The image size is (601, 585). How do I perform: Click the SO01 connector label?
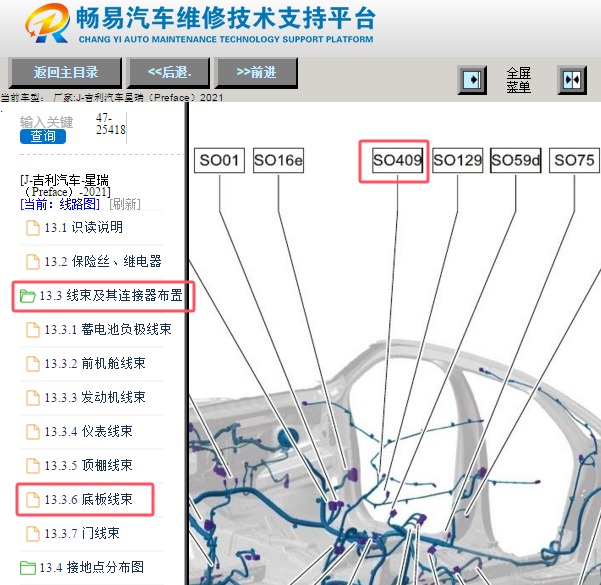click(x=219, y=160)
